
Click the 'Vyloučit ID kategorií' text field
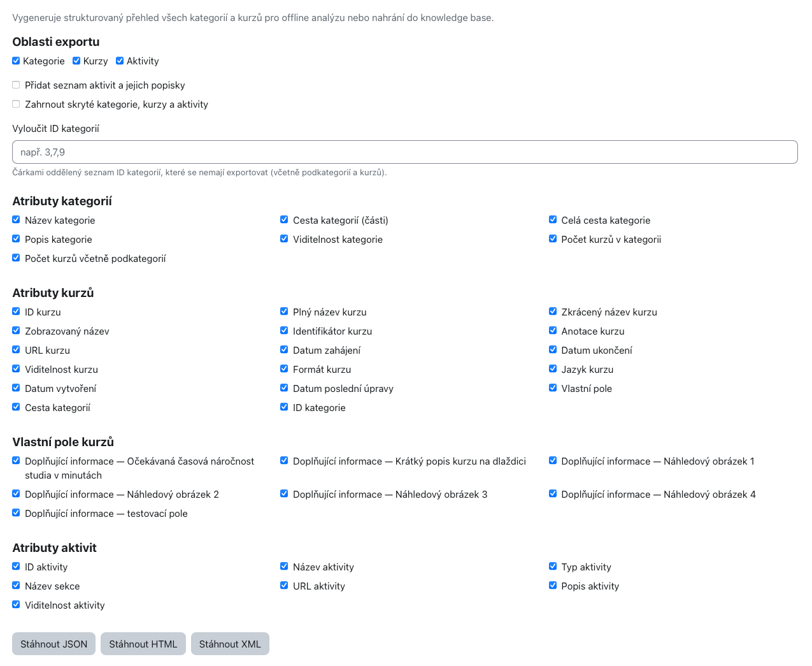click(404, 152)
